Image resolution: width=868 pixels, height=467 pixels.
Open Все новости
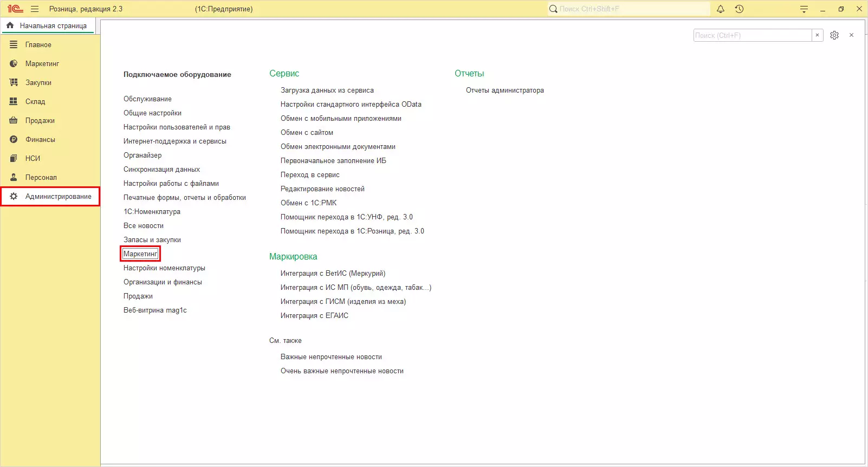pos(144,226)
